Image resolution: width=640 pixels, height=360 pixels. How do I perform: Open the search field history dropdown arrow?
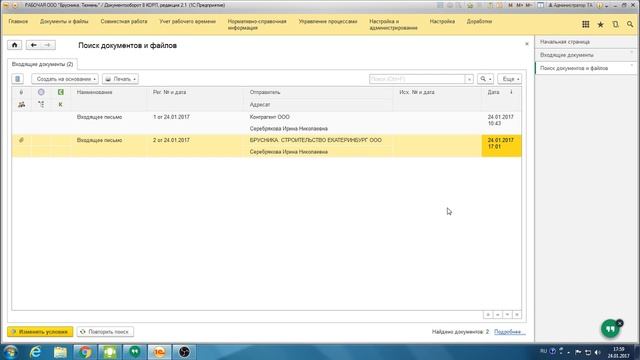coord(469,79)
